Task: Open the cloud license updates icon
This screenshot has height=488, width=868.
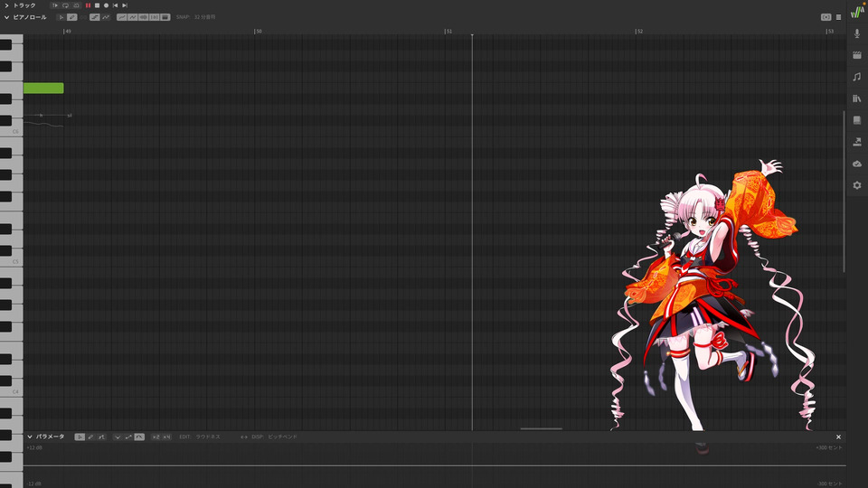Action: 857,164
